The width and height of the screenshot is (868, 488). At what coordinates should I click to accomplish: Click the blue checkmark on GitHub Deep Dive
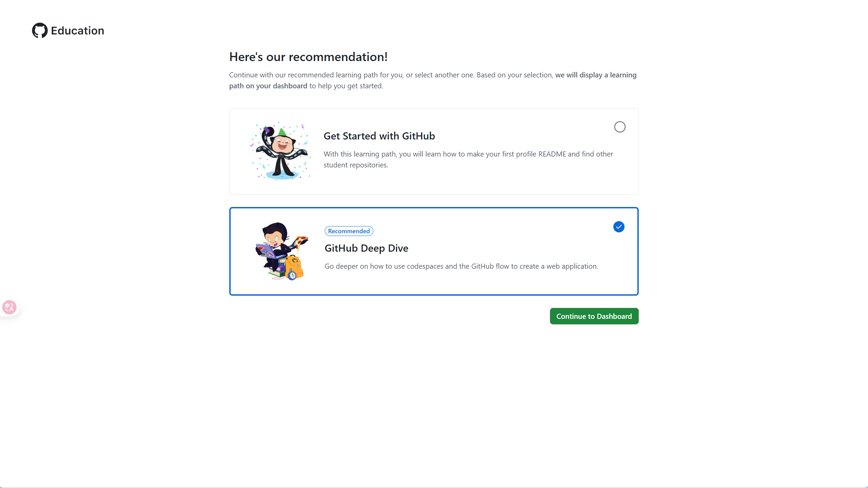(619, 227)
